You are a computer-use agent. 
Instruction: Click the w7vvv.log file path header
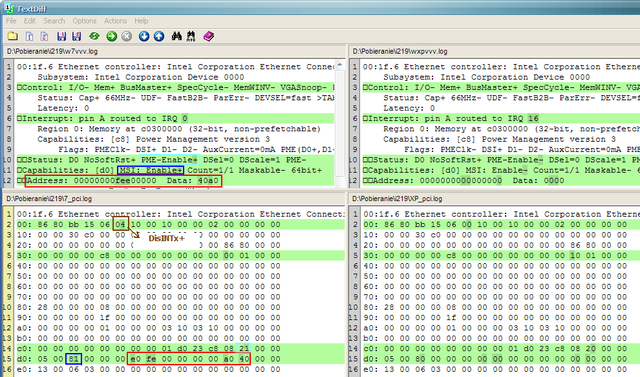52,51
